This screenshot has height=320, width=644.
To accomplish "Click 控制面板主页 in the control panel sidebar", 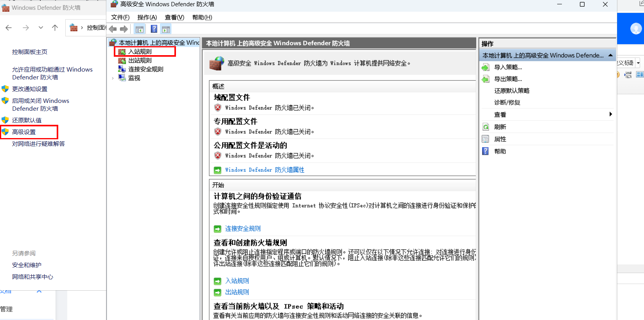I will tap(30, 52).
